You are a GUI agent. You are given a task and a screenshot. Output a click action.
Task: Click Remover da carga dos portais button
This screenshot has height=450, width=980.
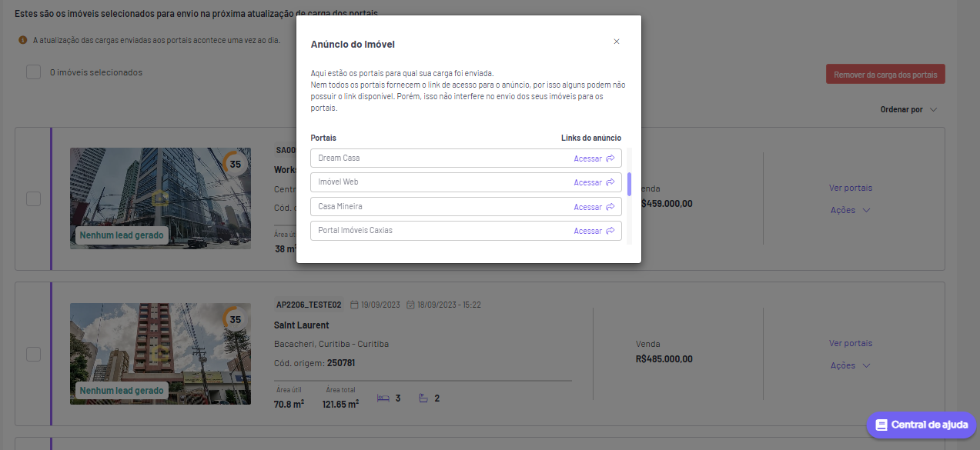point(885,75)
